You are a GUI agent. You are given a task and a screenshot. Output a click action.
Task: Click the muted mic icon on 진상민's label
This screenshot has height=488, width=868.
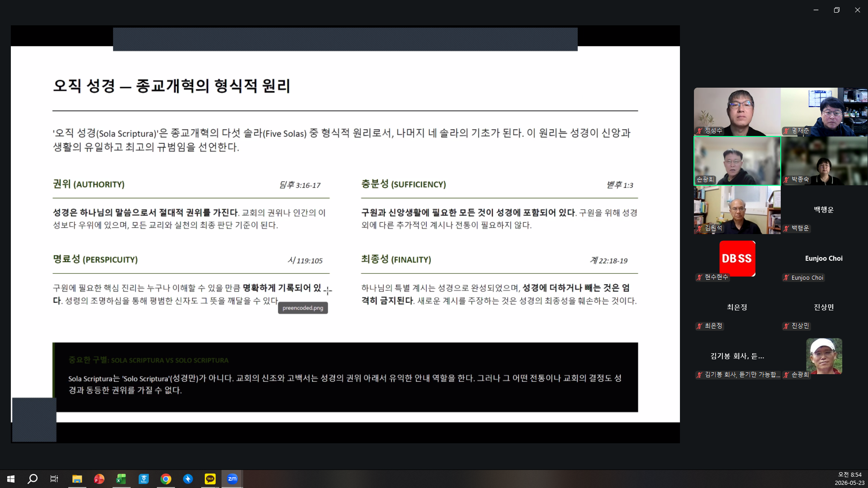point(787,326)
